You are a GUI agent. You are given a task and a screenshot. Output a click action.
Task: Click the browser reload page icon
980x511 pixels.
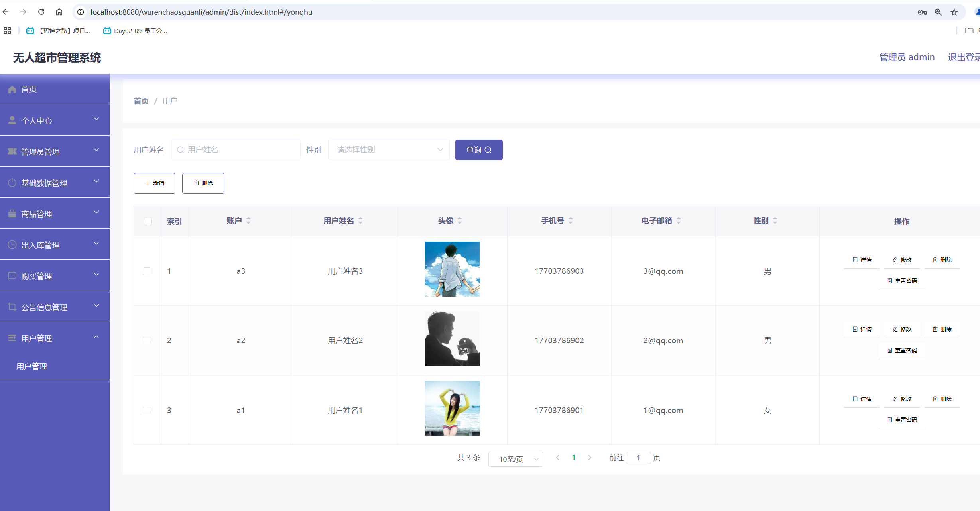41,12
